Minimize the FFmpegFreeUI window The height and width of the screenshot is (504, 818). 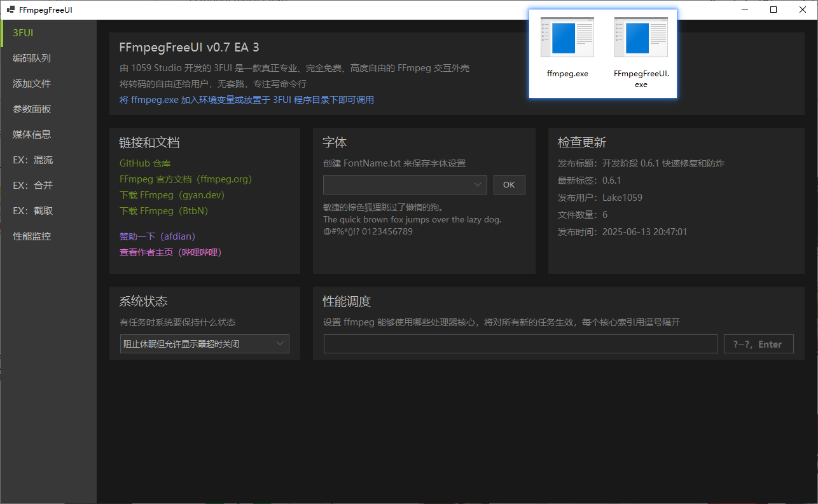(745, 10)
